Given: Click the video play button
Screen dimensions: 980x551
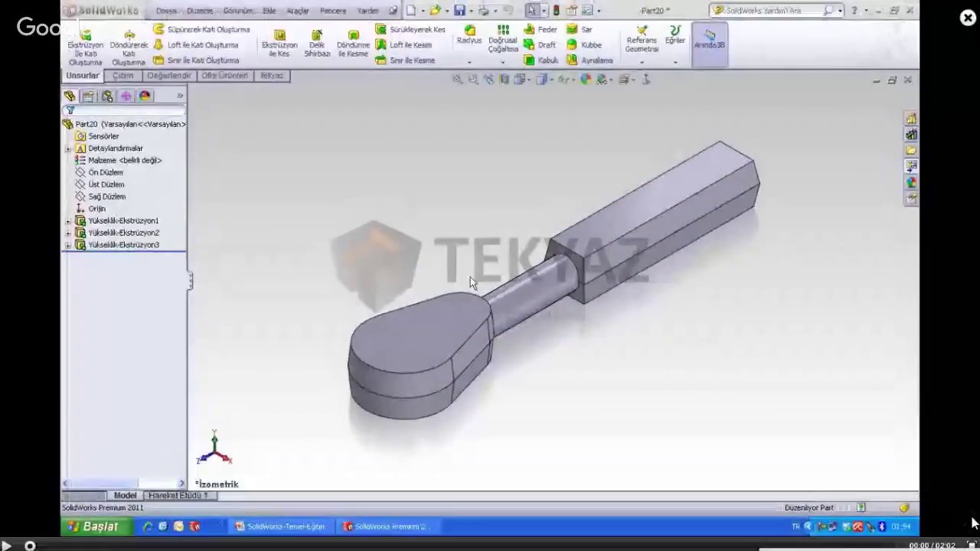Looking at the screenshot, I should click(6, 546).
